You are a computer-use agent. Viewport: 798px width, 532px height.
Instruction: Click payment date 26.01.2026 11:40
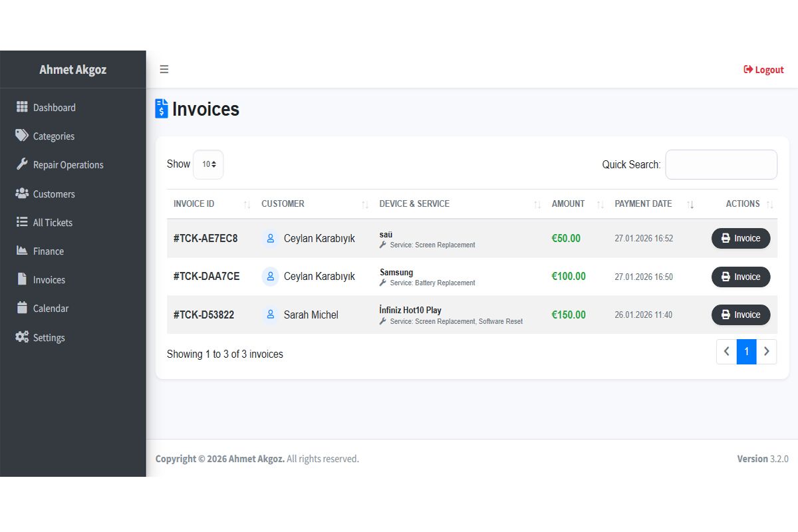click(644, 315)
